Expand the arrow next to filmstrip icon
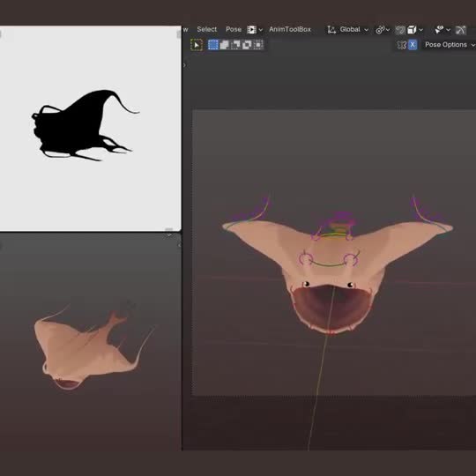The width and height of the screenshot is (476, 476). pyautogui.click(x=260, y=30)
